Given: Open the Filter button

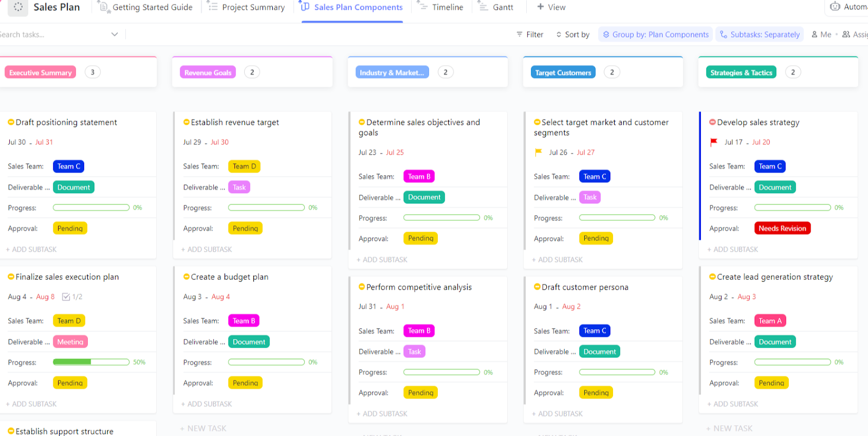Looking at the screenshot, I should tap(529, 35).
